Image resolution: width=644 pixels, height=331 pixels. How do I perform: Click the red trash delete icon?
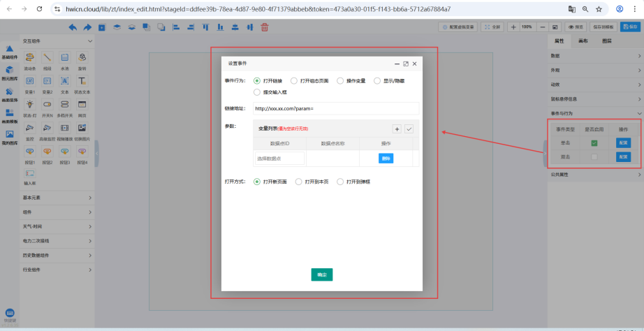click(264, 27)
